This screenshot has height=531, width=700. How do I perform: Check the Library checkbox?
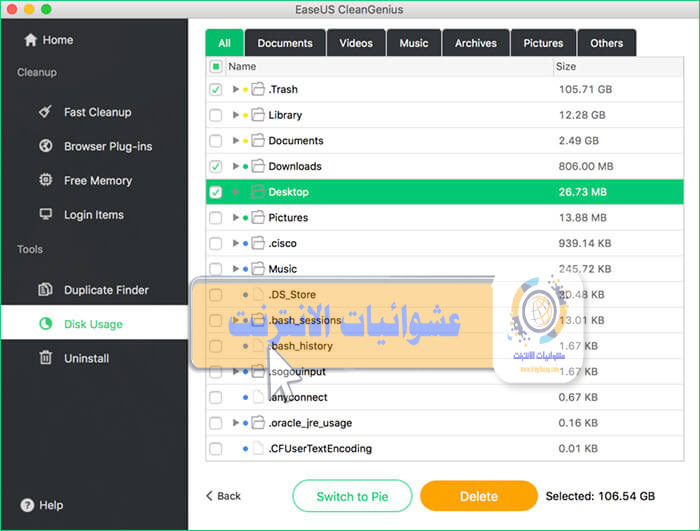click(216, 115)
